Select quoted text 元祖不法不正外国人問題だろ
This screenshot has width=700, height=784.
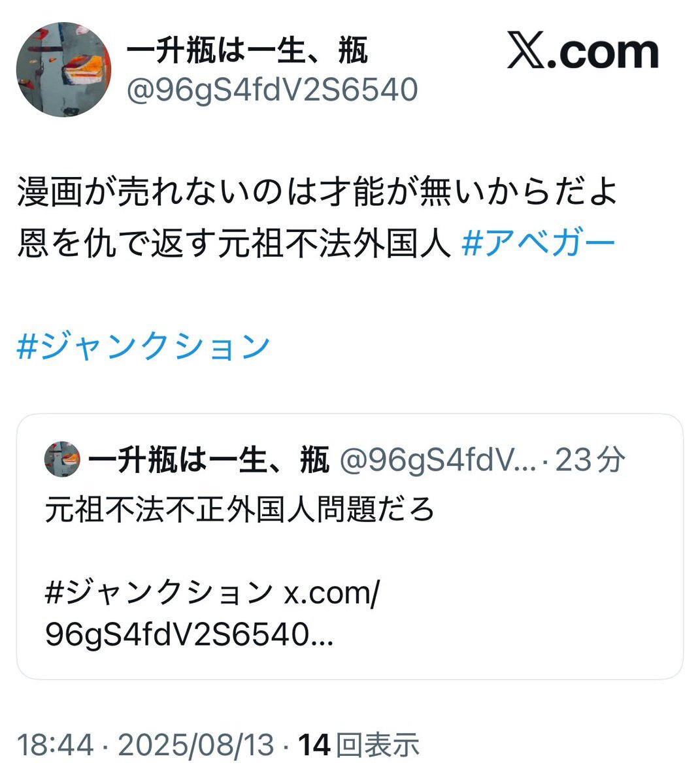(x=240, y=510)
